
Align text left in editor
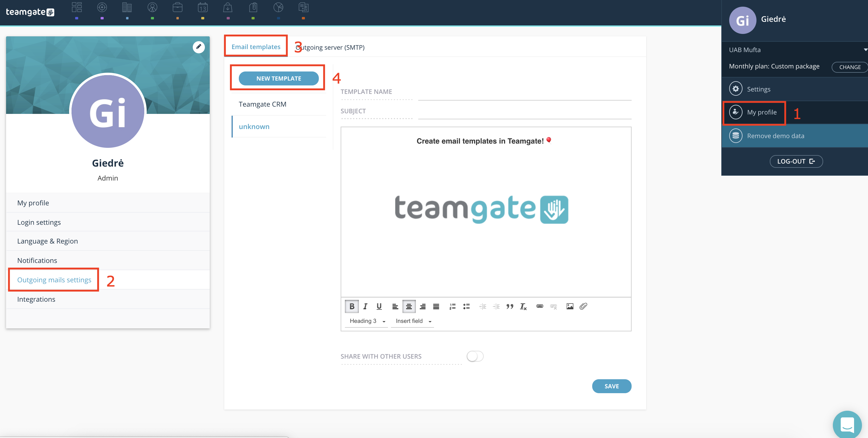point(395,306)
